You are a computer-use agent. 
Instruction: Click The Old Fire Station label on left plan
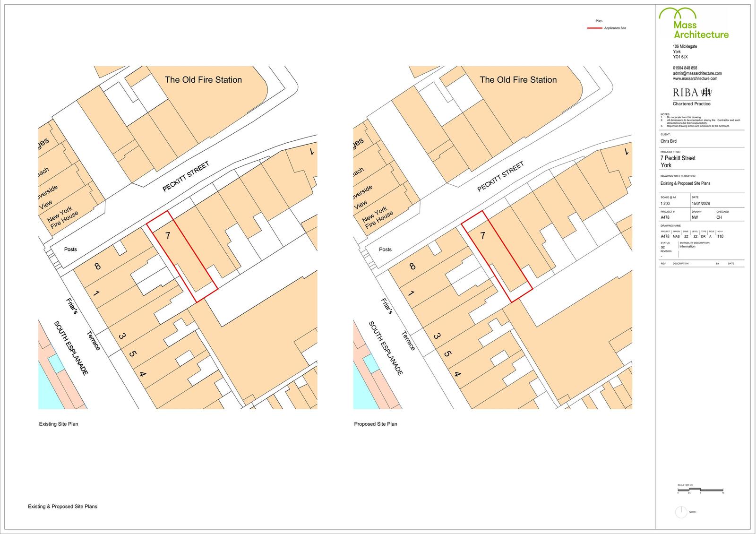(203, 80)
